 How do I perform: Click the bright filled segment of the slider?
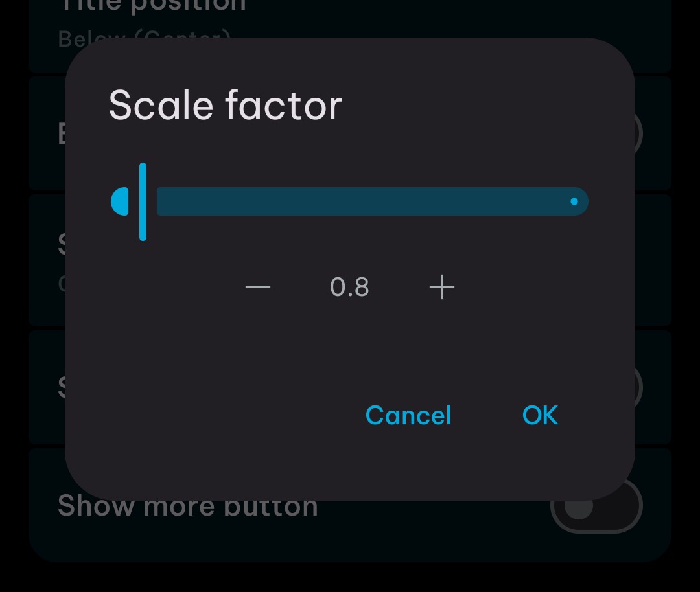click(120, 201)
